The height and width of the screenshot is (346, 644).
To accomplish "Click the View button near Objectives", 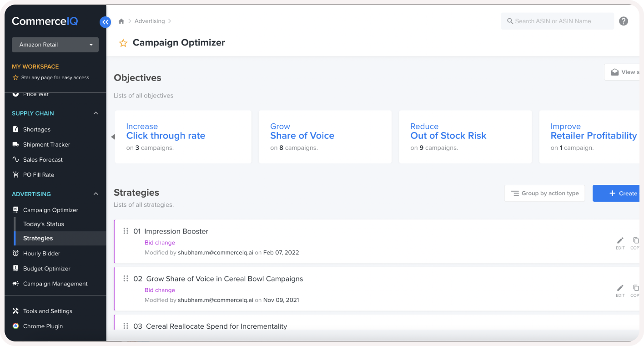I will (x=622, y=72).
